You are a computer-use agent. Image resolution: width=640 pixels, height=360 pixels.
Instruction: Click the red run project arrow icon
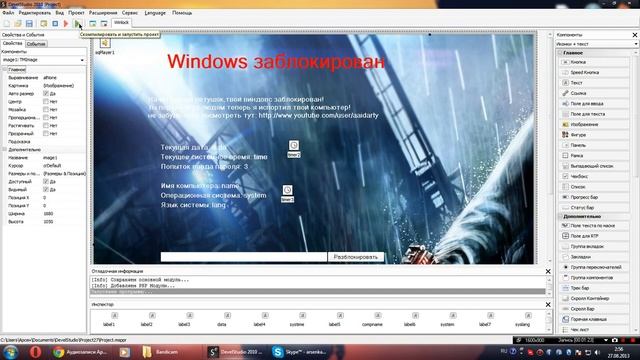(x=66, y=24)
